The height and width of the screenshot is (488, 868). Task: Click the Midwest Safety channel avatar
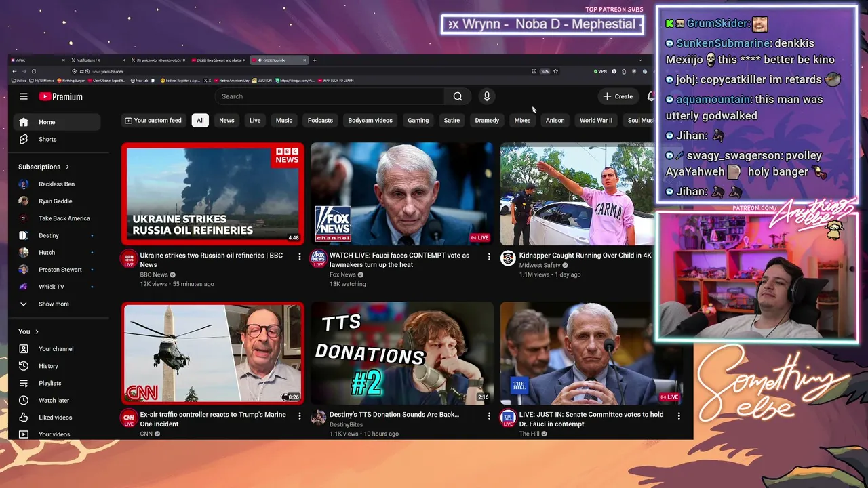coord(508,258)
